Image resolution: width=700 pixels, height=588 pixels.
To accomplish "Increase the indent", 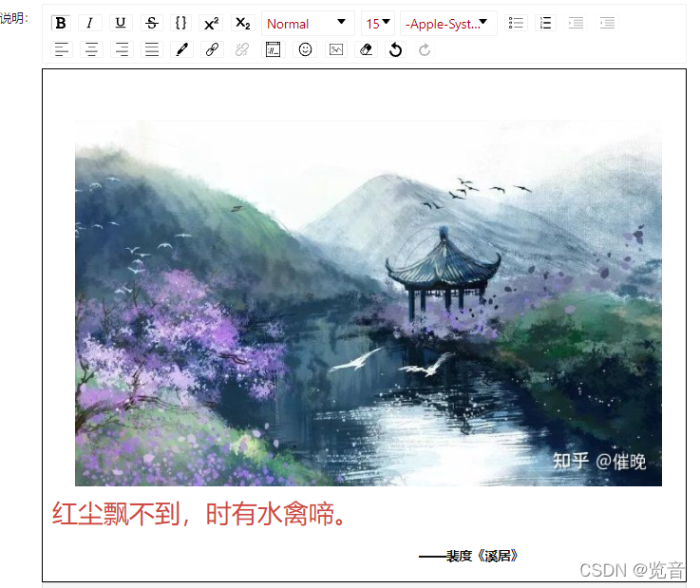I will click(576, 23).
